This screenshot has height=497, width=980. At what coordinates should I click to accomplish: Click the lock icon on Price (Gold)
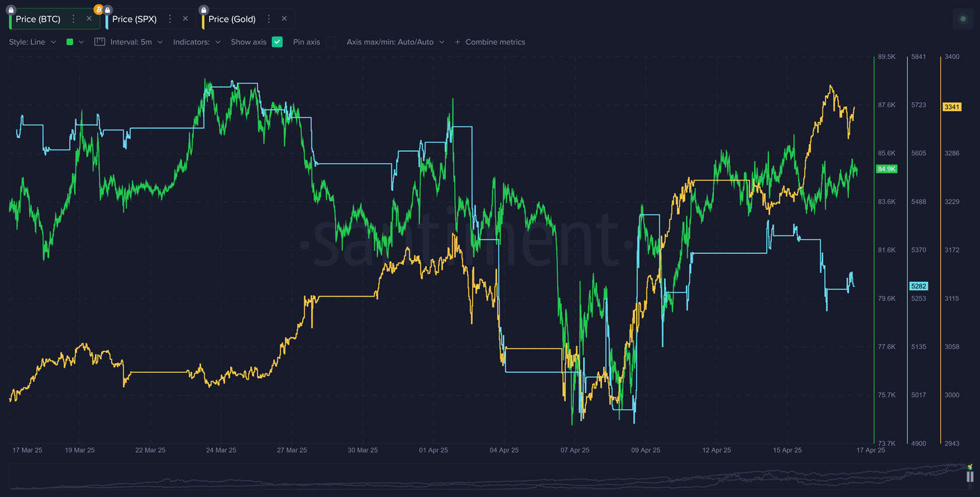[204, 10]
